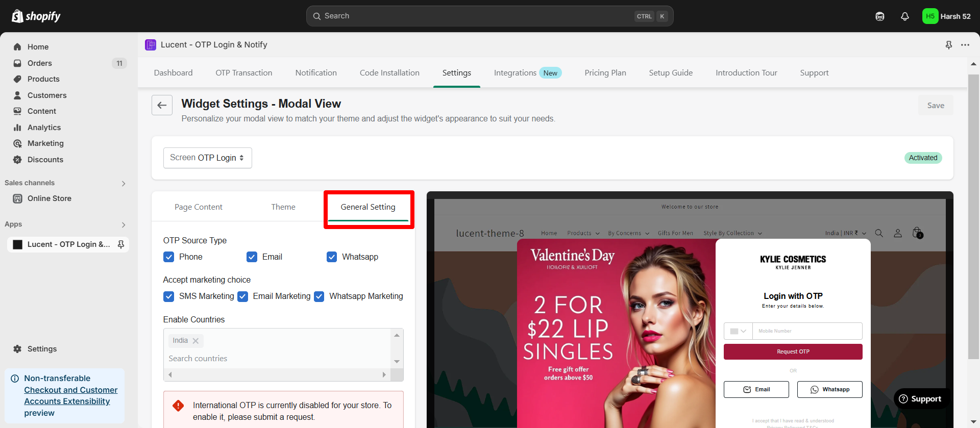
Task: Go to Home in sidebar
Action: click(38, 47)
